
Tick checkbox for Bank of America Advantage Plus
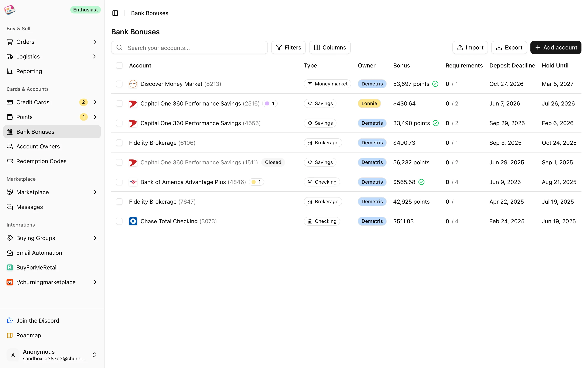[119, 182]
